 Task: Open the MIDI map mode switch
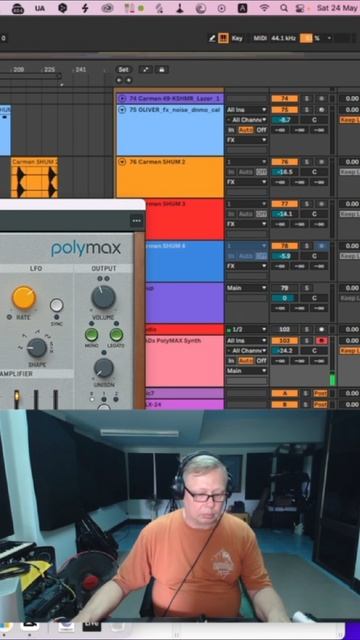coord(260,38)
